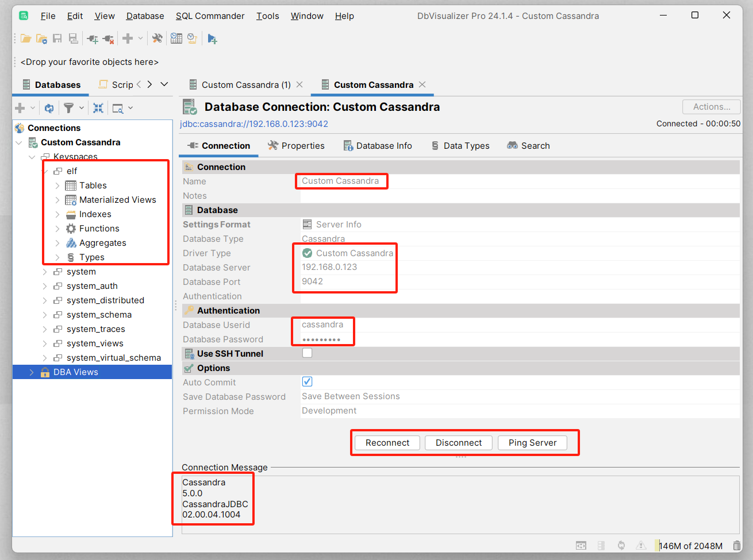Close the Custom Cassandra (1) tab
The image size is (753, 560).
click(x=299, y=84)
